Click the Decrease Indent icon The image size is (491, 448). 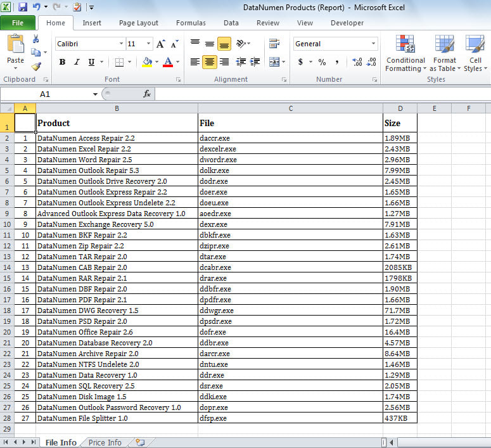coord(241,61)
